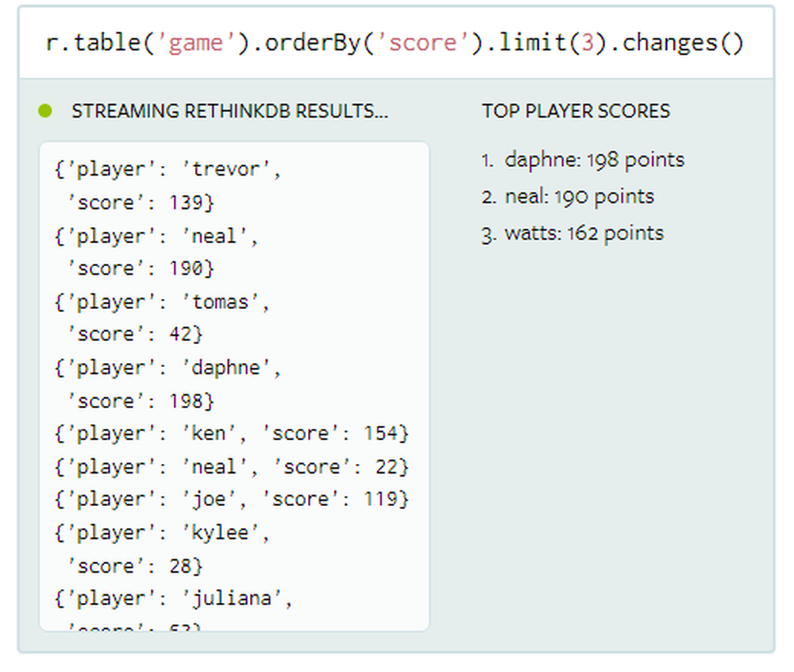Click the score 139 line
The height and width of the screenshot is (672, 794).
(141, 203)
